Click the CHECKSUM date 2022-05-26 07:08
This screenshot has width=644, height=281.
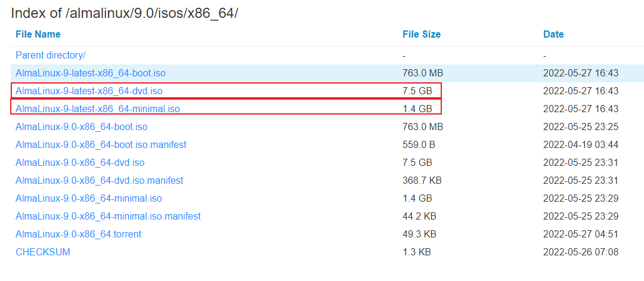[581, 252]
